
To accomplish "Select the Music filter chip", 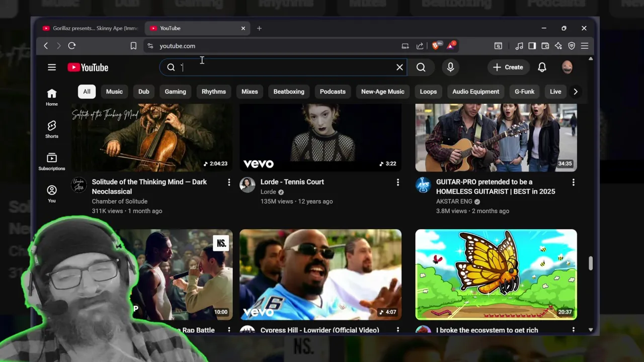I will (x=114, y=92).
